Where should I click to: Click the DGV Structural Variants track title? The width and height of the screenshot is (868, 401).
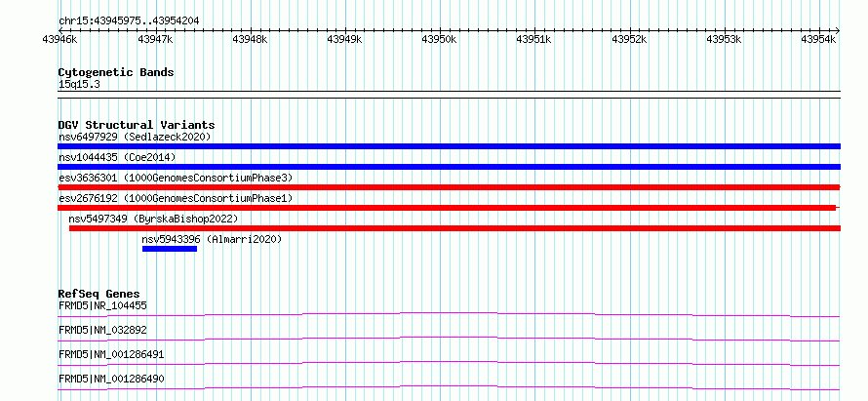[137, 125]
